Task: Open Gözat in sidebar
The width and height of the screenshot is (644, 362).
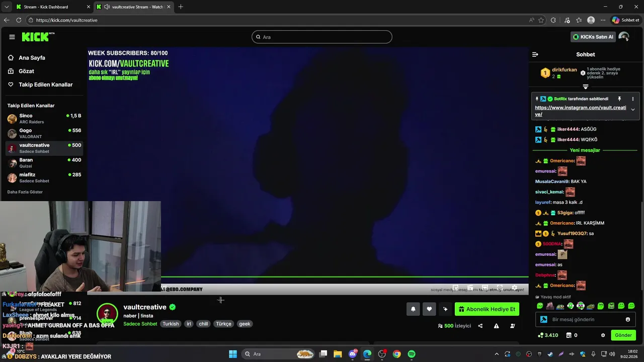Action: [26, 71]
